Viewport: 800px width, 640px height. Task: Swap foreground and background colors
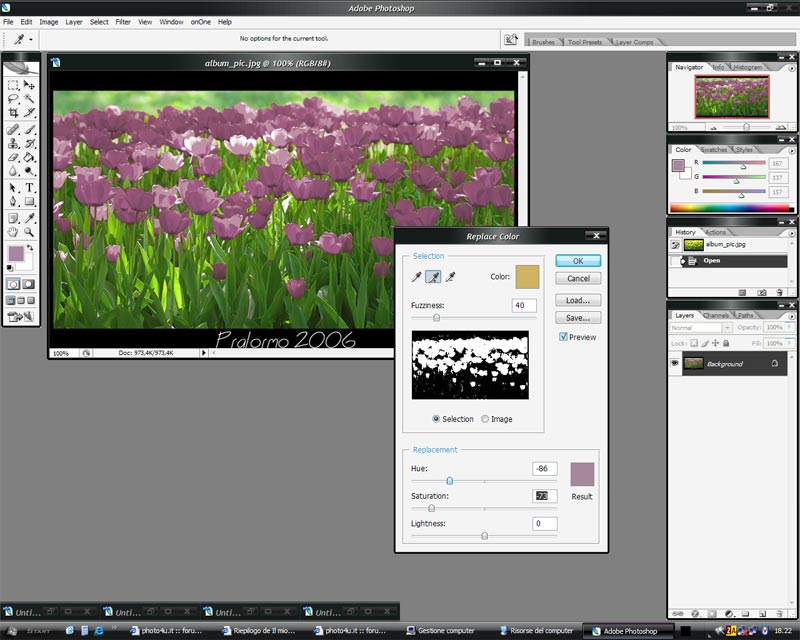(32, 245)
